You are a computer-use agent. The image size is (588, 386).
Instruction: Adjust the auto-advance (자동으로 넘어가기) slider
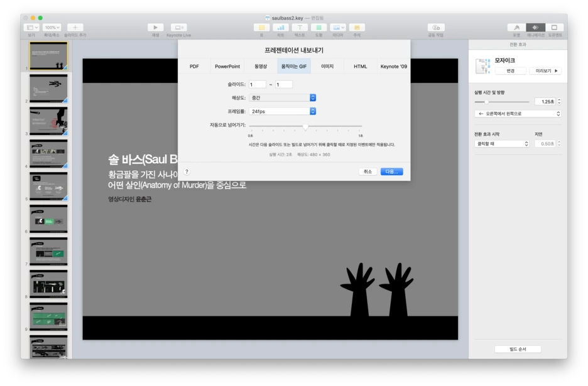[306, 127]
